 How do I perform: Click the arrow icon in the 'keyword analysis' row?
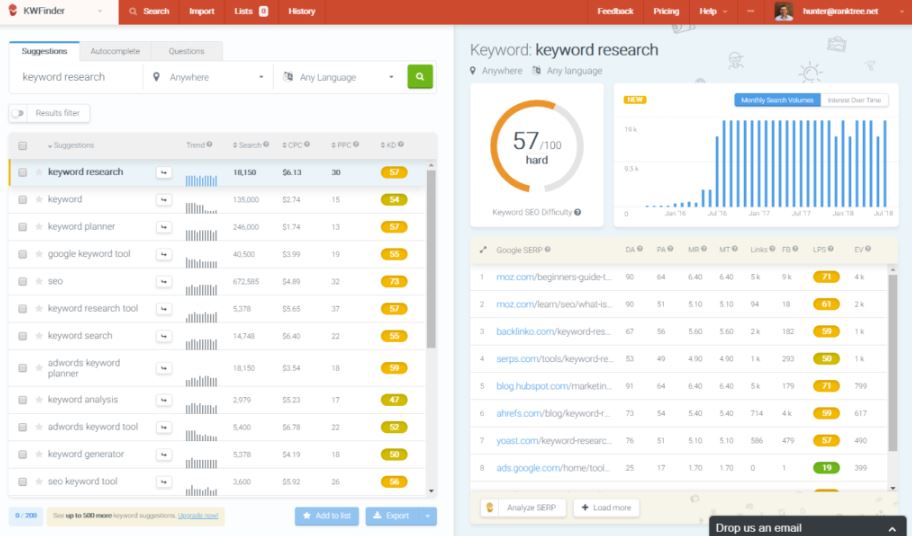click(x=164, y=401)
